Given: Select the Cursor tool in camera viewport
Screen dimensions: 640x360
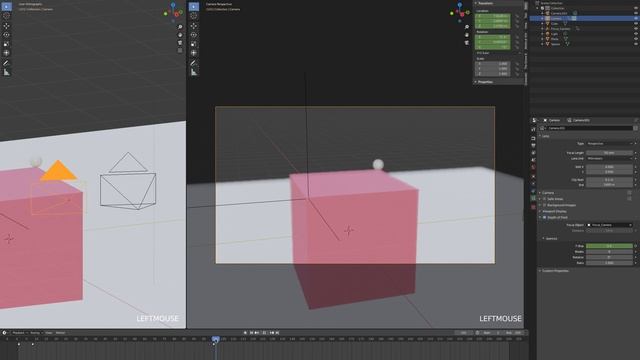Looking at the screenshot, I should pos(194,16).
